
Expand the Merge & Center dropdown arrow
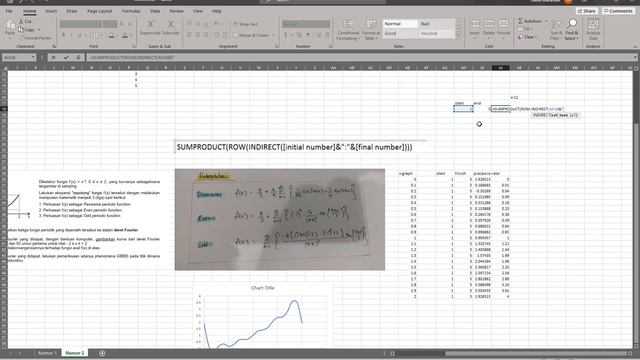coord(273,35)
